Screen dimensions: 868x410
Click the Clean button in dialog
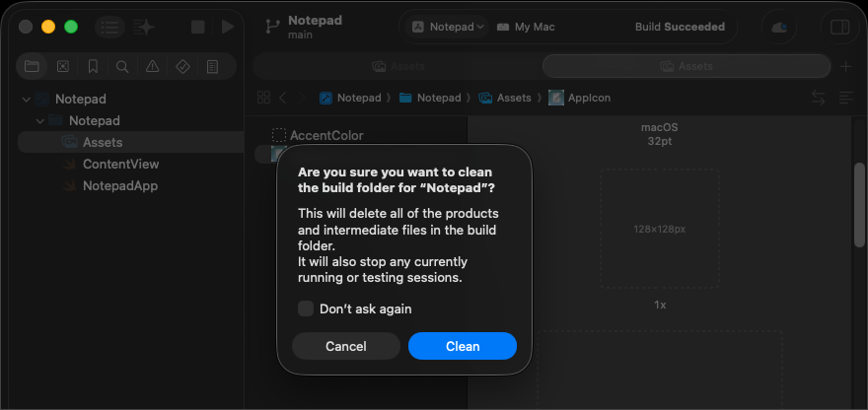click(462, 346)
